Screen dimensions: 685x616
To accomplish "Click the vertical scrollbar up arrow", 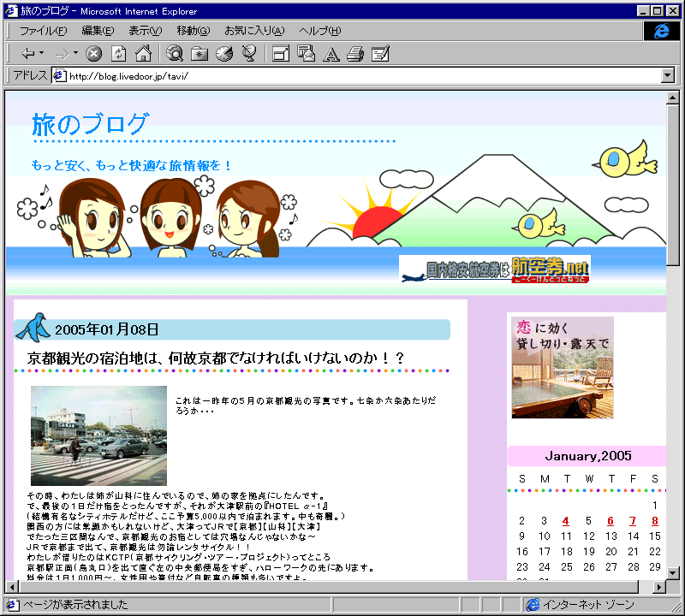I will coord(673,97).
